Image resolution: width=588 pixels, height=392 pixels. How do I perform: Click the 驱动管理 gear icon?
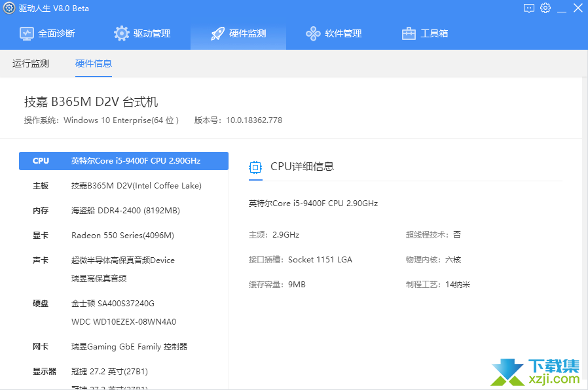[122, 33]
